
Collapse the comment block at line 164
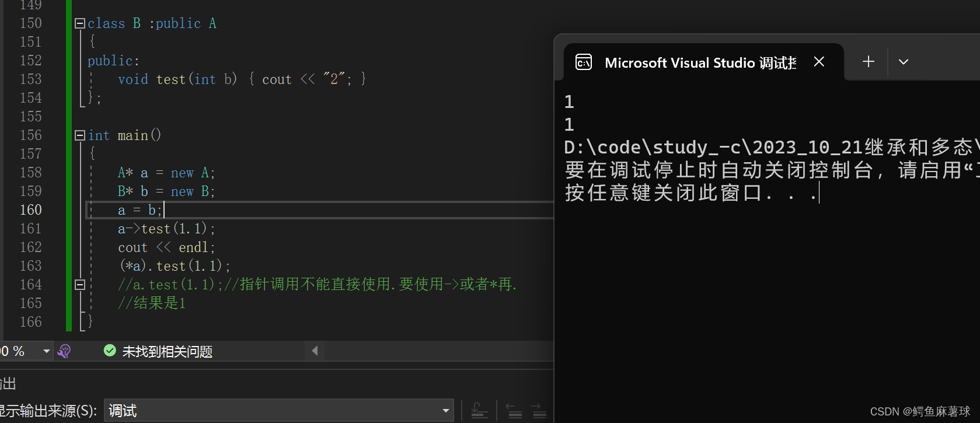point(80,285)
